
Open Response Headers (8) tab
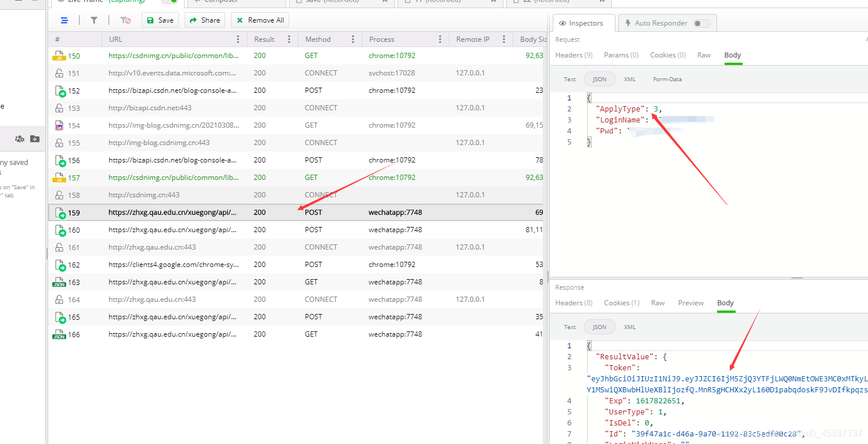(574, 303)
